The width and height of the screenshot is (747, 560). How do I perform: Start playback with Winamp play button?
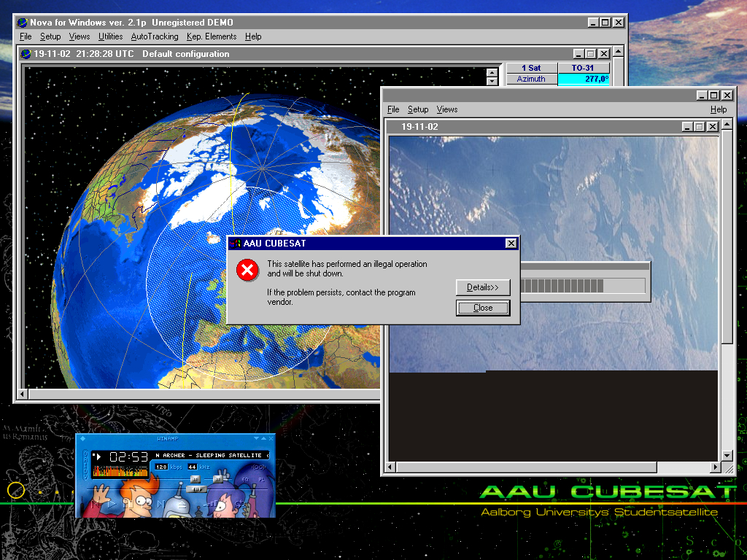click(x=112, y=505)
